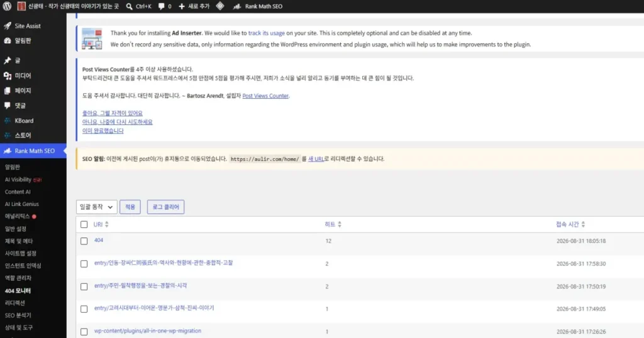Click hit count 12 in 404 row

click(x=328, y=241)
